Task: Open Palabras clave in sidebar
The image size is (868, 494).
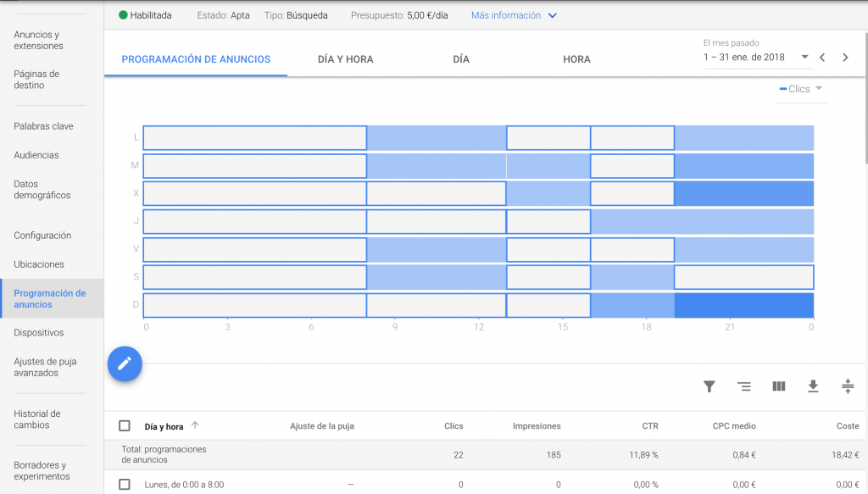Action: [x=44, y=126]
